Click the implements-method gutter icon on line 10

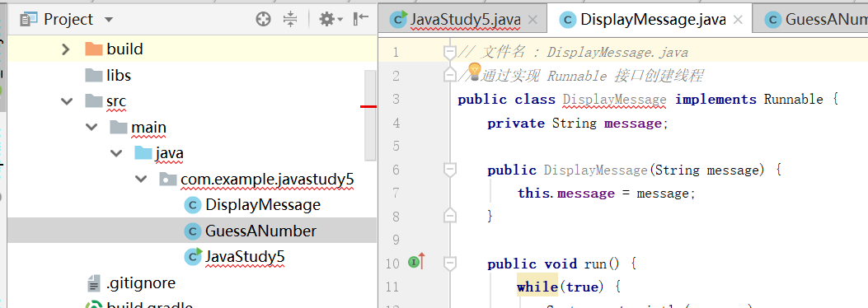coord(417,261)
